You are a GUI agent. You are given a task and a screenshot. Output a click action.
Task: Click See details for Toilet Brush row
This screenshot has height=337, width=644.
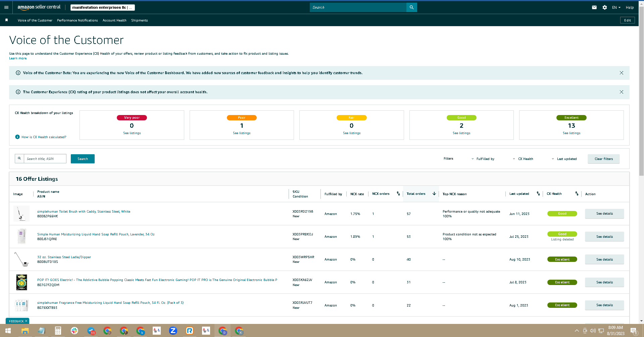[x=604, y=214]
